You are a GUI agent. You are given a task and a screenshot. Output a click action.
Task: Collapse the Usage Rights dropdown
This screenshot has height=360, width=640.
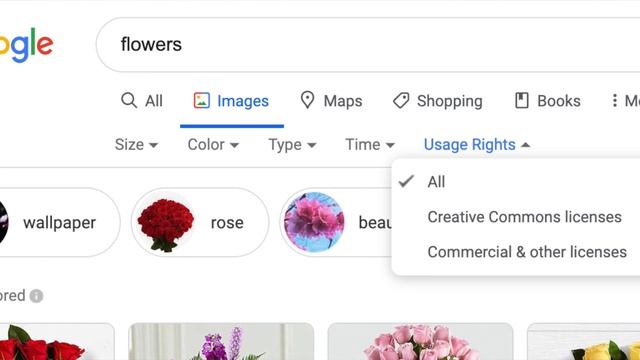pyautogui.click(x=477, y=145)
